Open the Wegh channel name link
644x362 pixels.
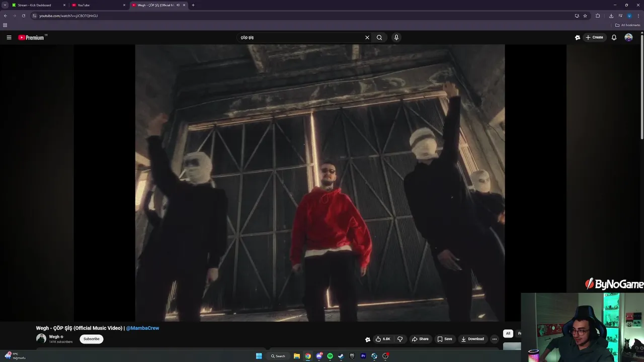coord(54,337)
